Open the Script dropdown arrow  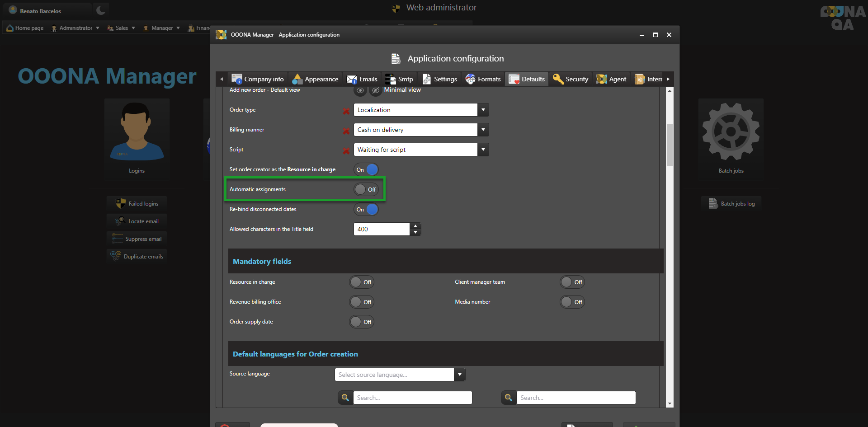click(x=483, y=150)
